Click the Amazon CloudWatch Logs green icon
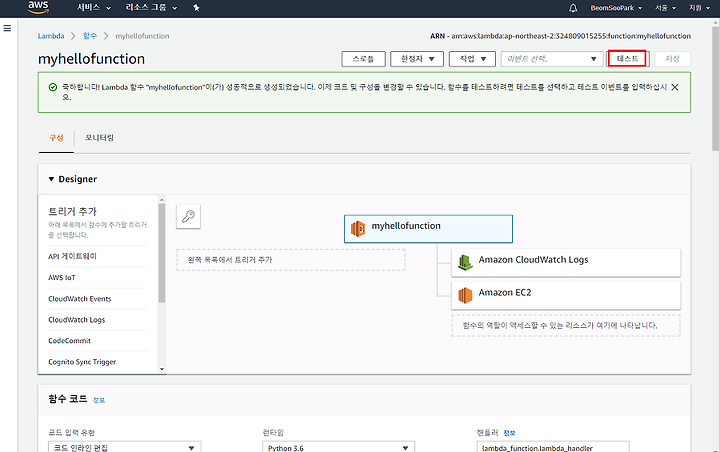 pos(465,262)
